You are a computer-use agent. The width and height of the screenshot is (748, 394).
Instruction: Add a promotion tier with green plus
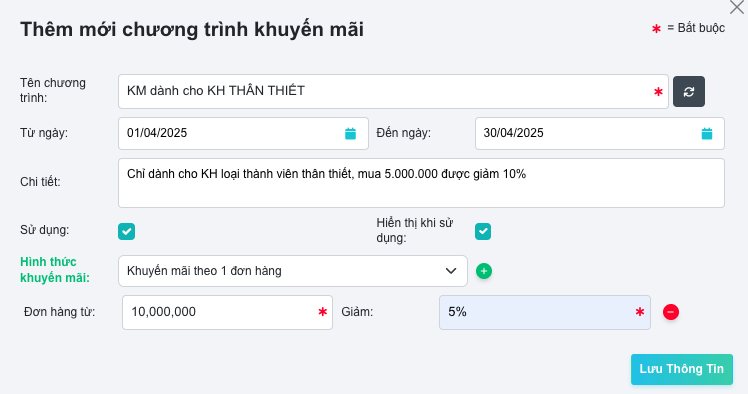tap(484, 271)
